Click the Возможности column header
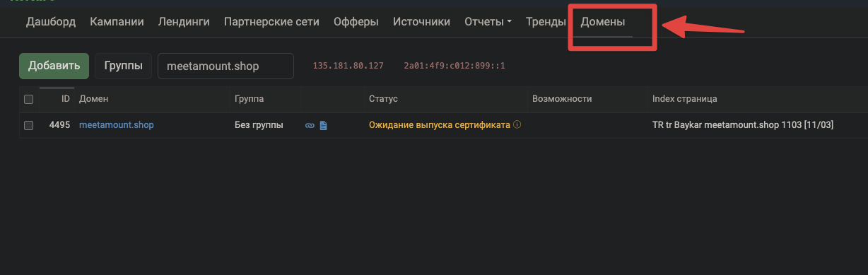The height and width of the screenshot is (275, 868). click(562, 99)
